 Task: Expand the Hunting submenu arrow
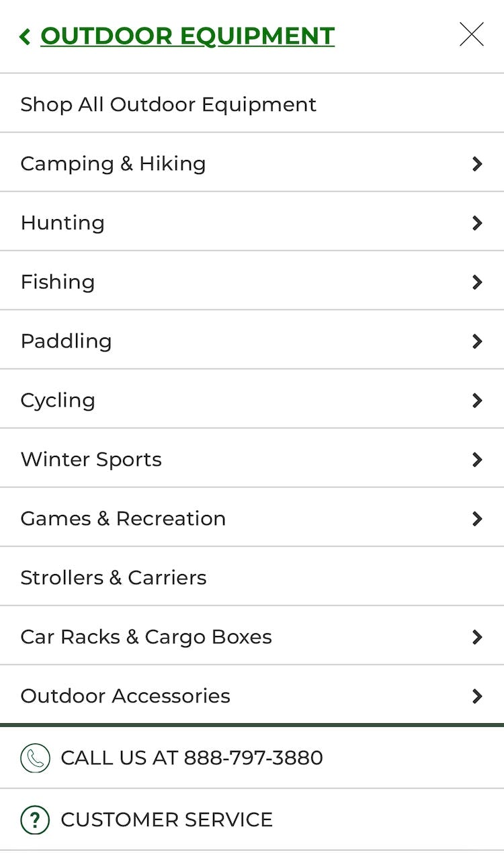477,223
